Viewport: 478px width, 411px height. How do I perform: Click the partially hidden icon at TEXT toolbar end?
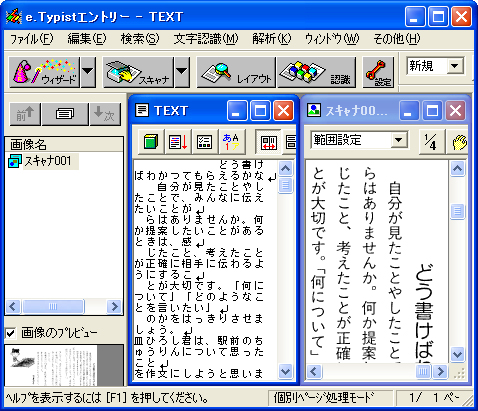[290, 142]
